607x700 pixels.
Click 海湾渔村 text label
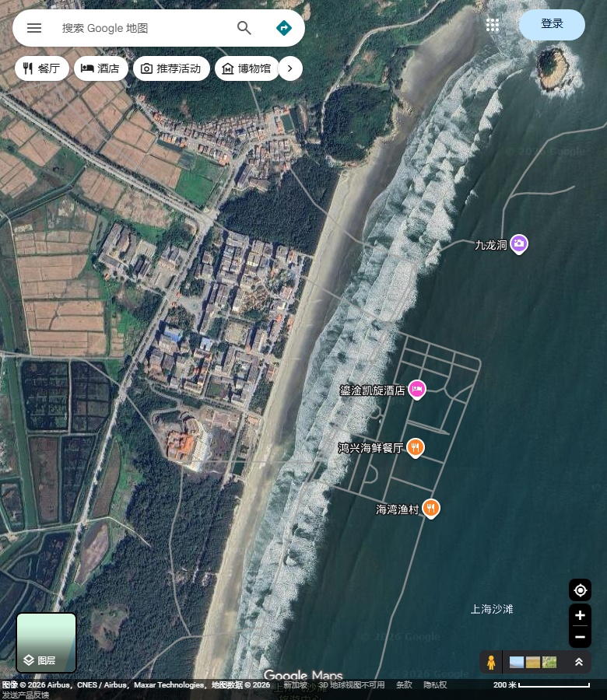(x=397, y=509)
